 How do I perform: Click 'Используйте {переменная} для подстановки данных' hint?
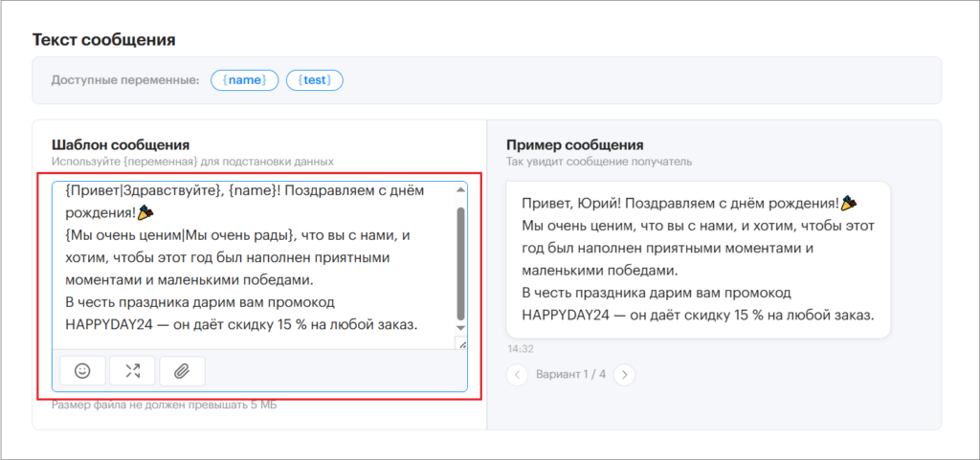[192, 161]
